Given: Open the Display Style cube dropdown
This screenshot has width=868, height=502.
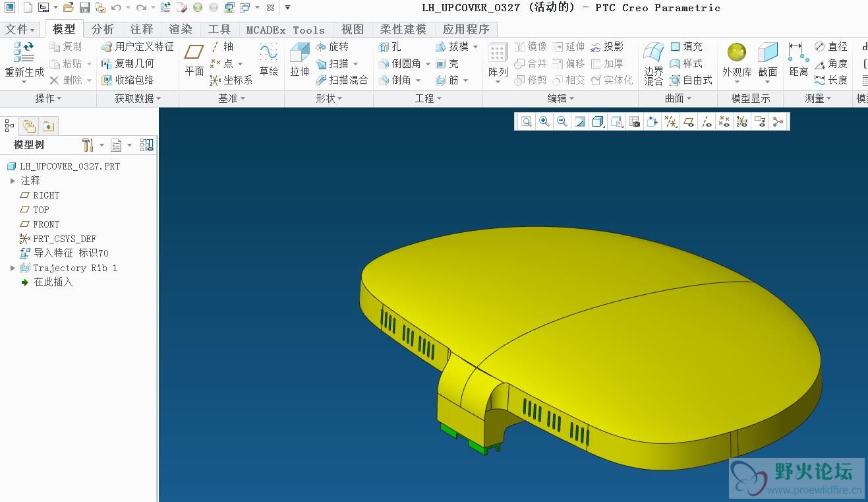Looking at the screenshot, I should [x=598, y=121].
